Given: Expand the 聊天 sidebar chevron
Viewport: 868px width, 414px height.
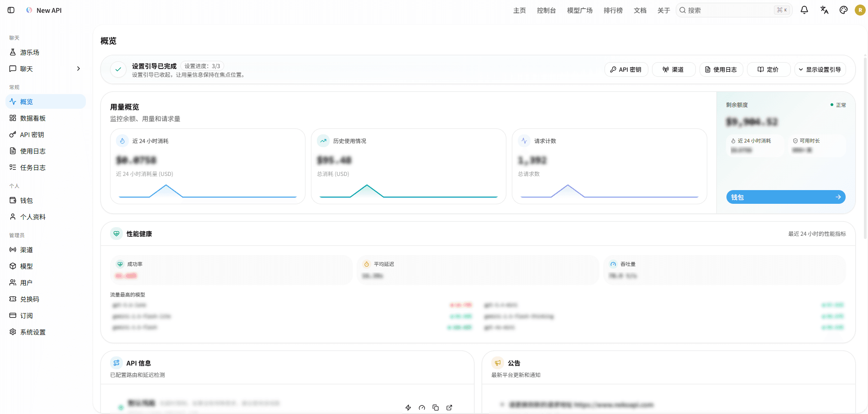Looking at the screenshot, I should pyautogui.click(x=79, y=69).
